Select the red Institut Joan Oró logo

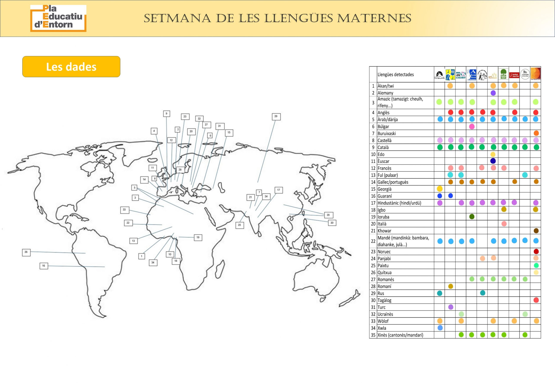coord(514,75)
